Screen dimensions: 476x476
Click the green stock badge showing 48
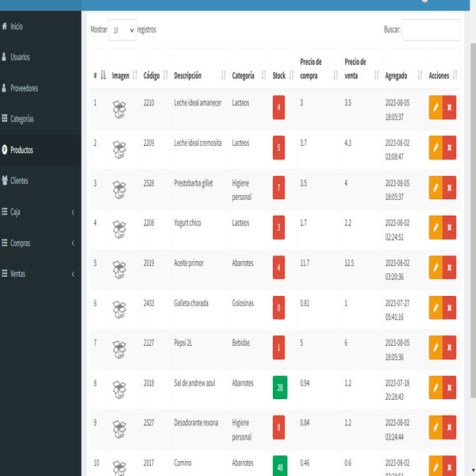coord(280,466)
